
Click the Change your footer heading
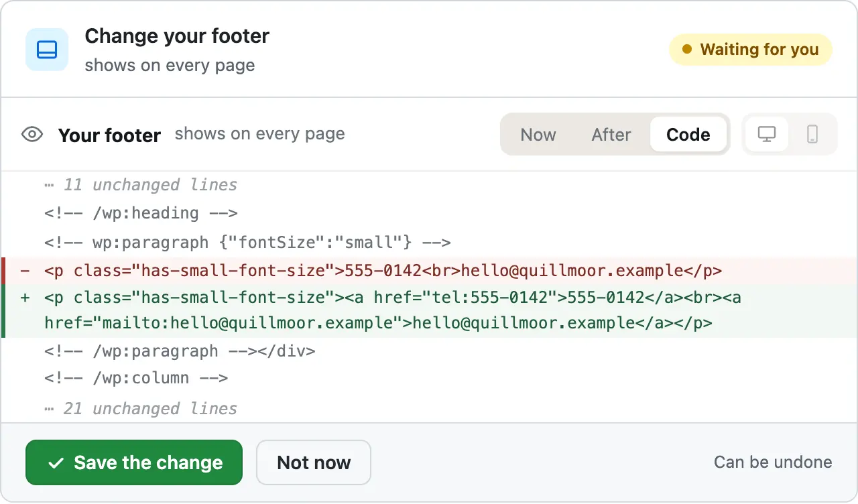click(x=177, y=36)
